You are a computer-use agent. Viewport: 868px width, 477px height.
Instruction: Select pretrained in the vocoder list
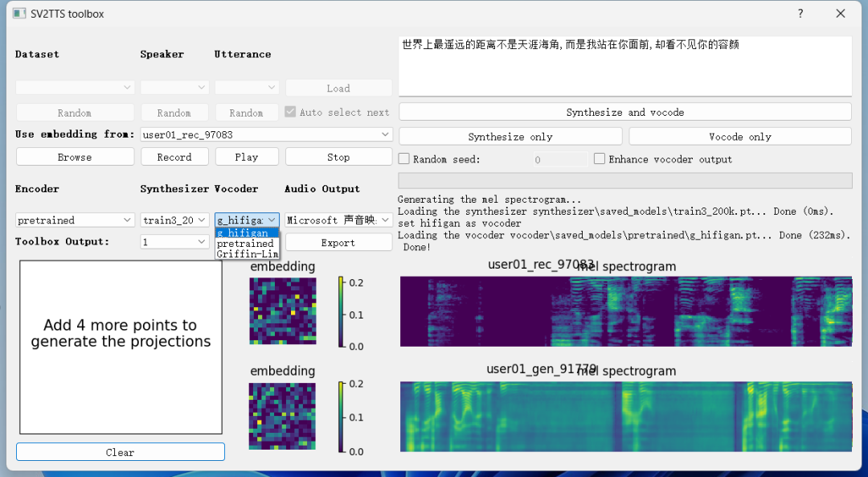[x=246, y=244]
